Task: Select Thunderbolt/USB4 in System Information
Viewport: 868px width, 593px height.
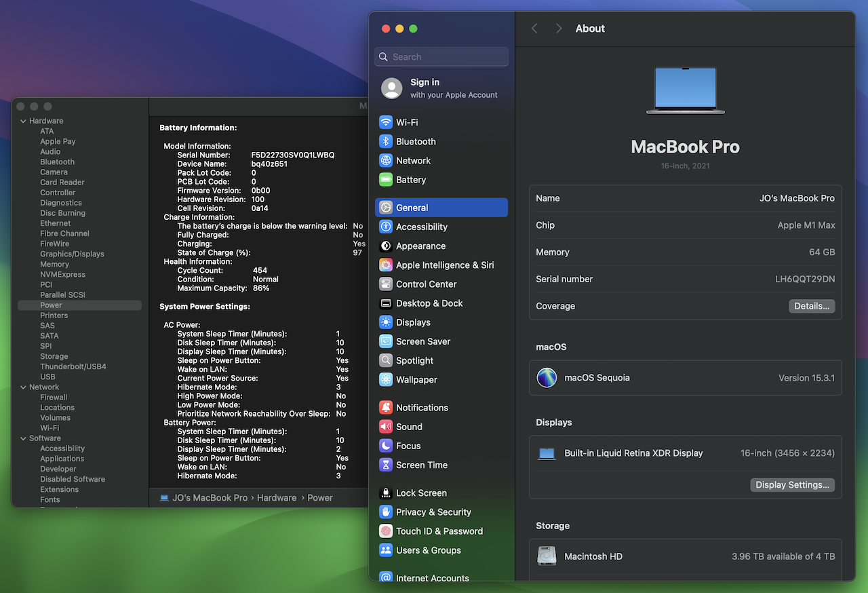Action: tap(73, 366)
